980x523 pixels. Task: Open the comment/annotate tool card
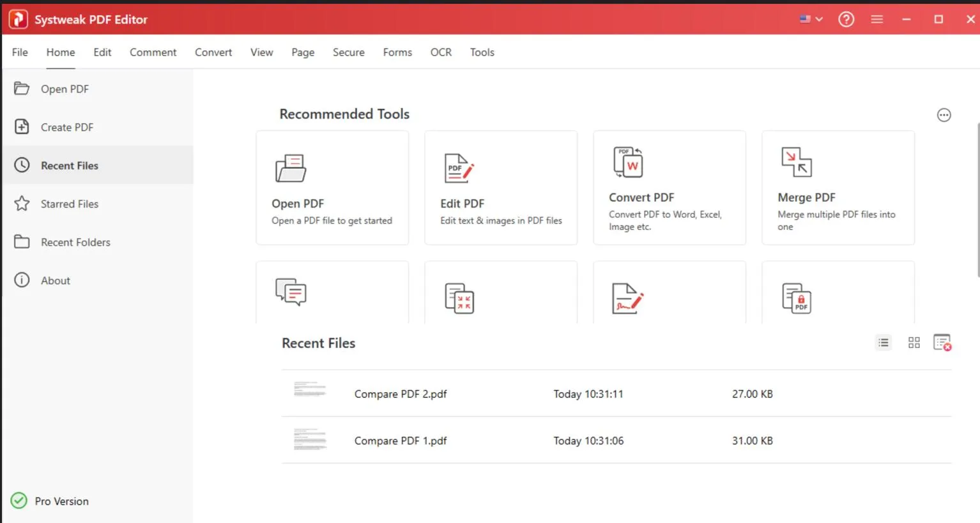click(x=291, y=292)
